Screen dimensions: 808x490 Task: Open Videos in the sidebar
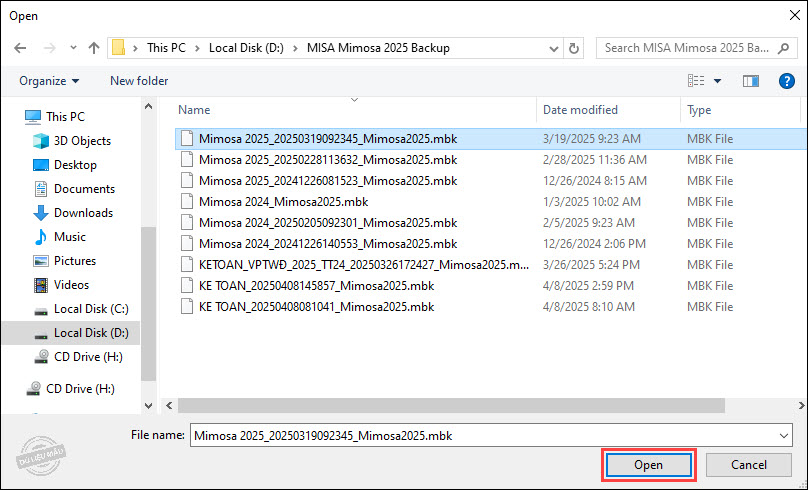tap(71, 285)
